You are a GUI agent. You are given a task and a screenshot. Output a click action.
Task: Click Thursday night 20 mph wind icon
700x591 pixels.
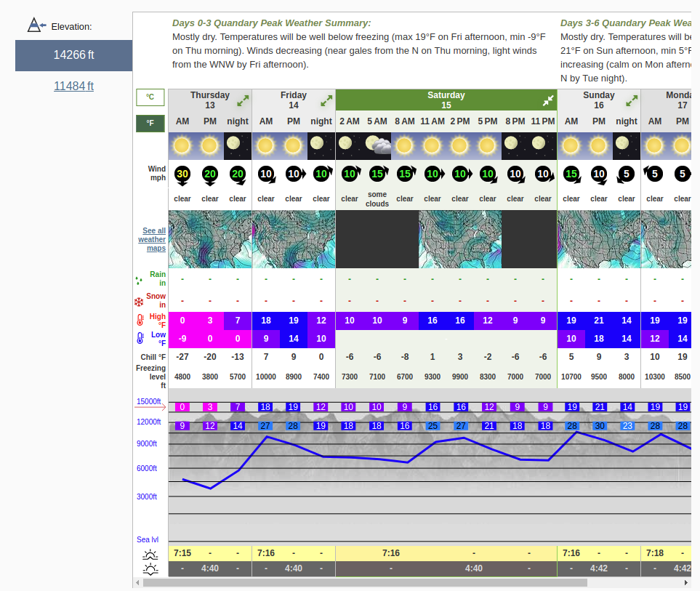[238, 175]
